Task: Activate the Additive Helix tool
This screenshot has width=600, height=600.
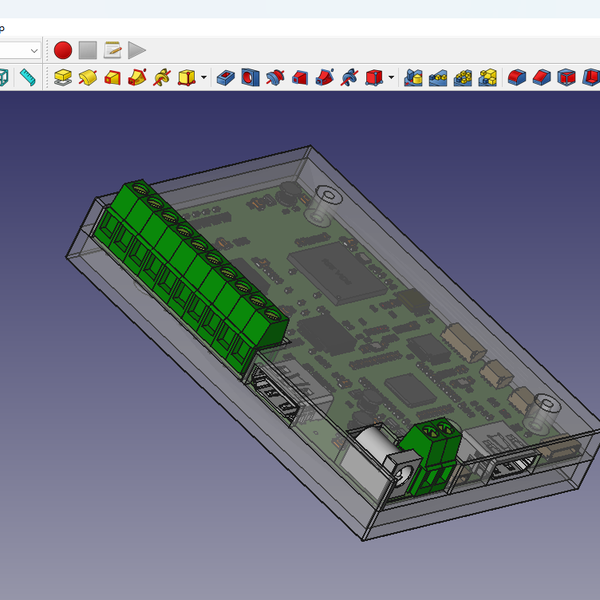Action: click(161, 77)
